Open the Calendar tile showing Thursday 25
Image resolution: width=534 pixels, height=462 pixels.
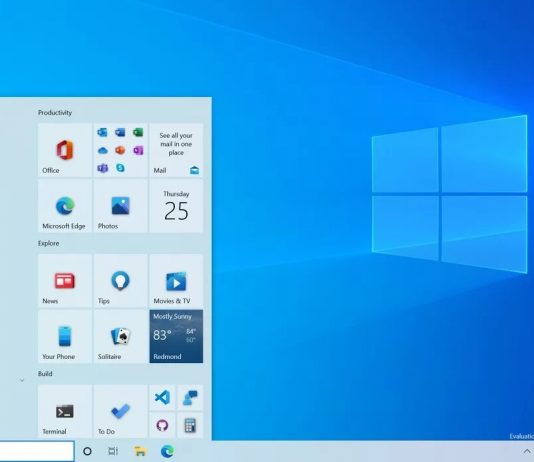point(176,206)
